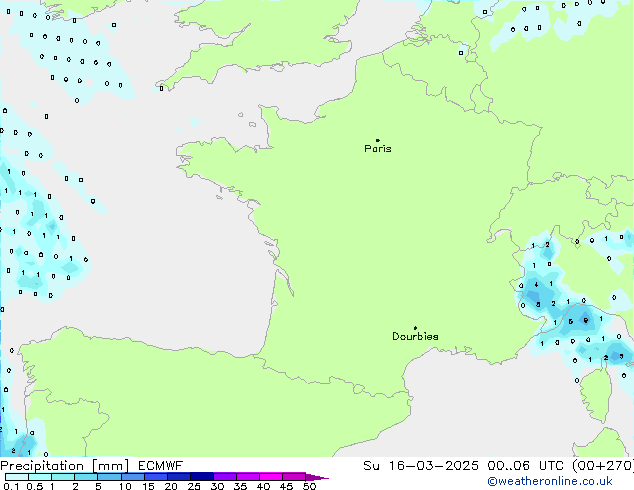Click the '(00+270)' forecast offset text

point(603,466)
